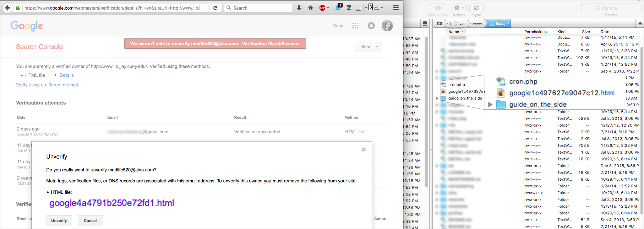
Task: Go to the www path segment
Action: pyautogui.click(x=477, y=23)
